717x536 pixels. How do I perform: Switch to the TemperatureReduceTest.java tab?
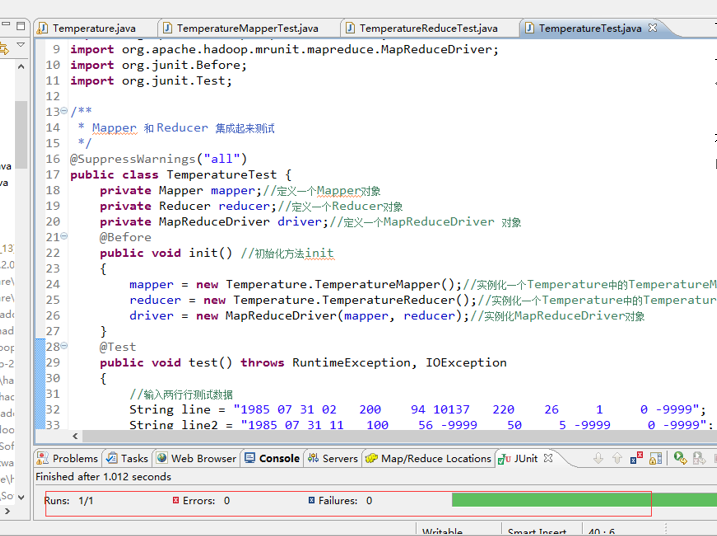pyautogui.click(x=428, y=28)
